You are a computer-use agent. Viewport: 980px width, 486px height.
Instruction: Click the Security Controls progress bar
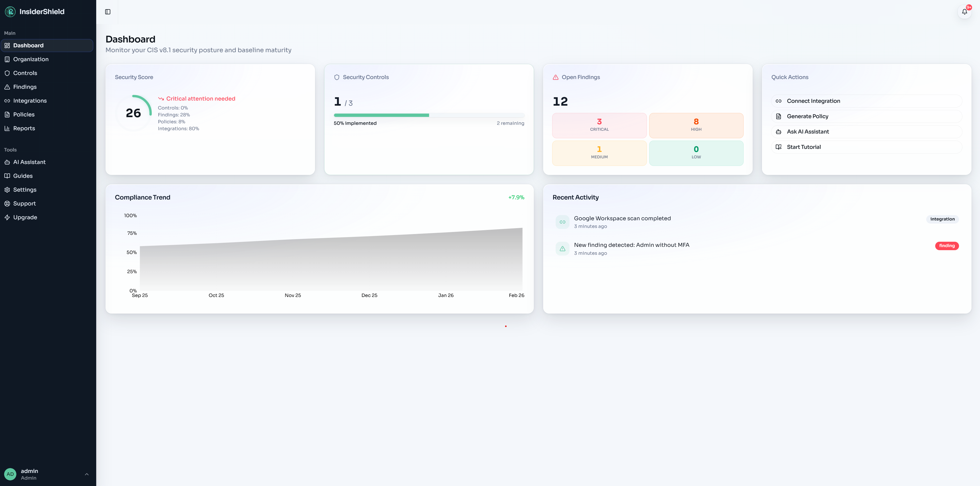click(x=429, y=115)
